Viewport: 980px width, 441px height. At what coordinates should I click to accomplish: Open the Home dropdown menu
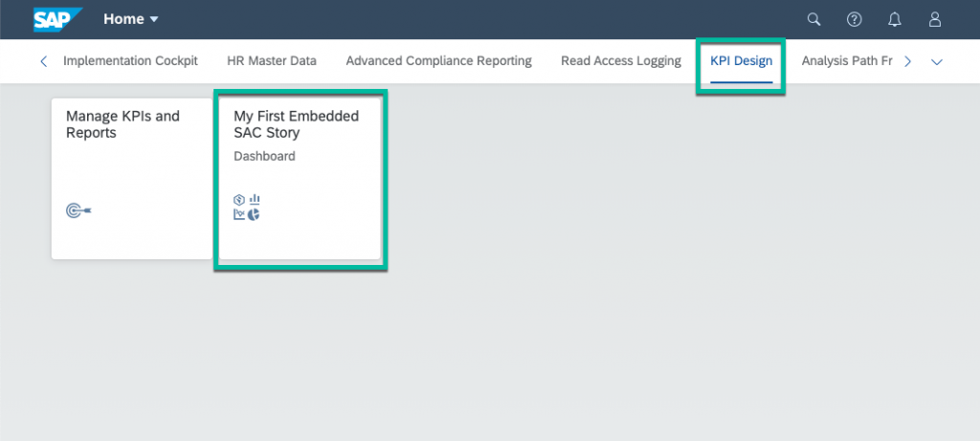point(130,19)
